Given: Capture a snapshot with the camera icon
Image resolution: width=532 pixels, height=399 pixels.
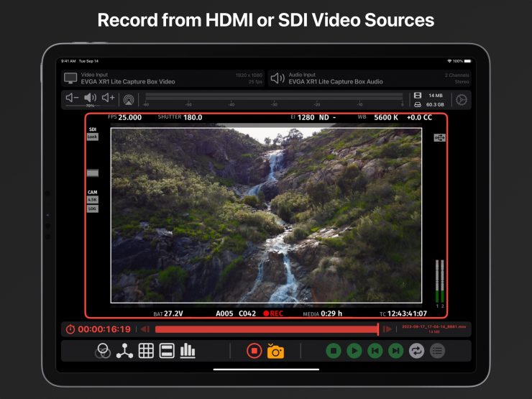Looking at the screenshot, I should pyautogui.click(x=275, y=351).
